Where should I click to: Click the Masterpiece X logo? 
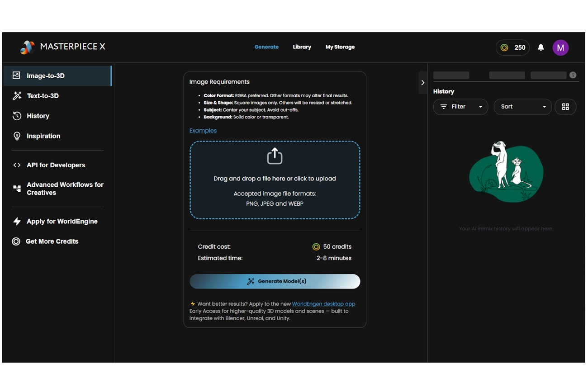pos(63,47)
